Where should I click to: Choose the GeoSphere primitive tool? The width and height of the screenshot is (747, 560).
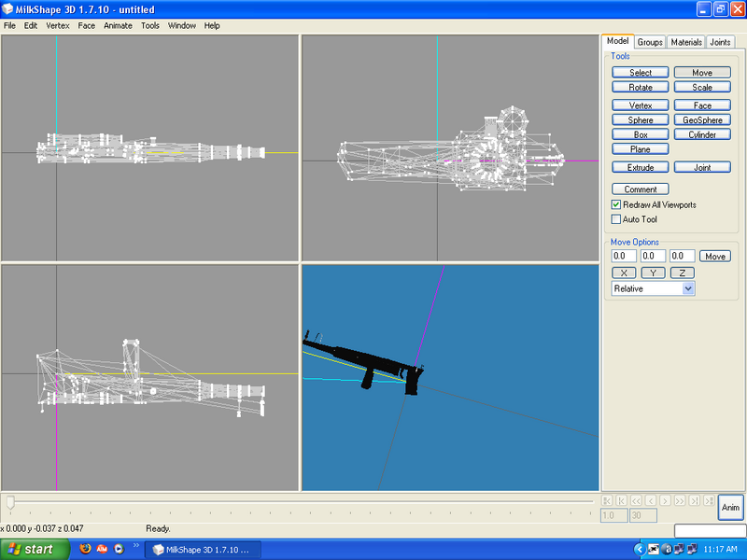pos(702,120)
